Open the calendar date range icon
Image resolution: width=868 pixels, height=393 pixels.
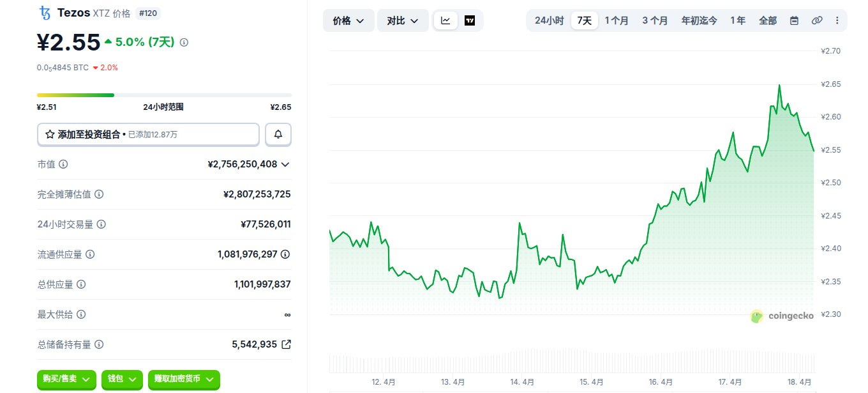click(x=794, y=20)
